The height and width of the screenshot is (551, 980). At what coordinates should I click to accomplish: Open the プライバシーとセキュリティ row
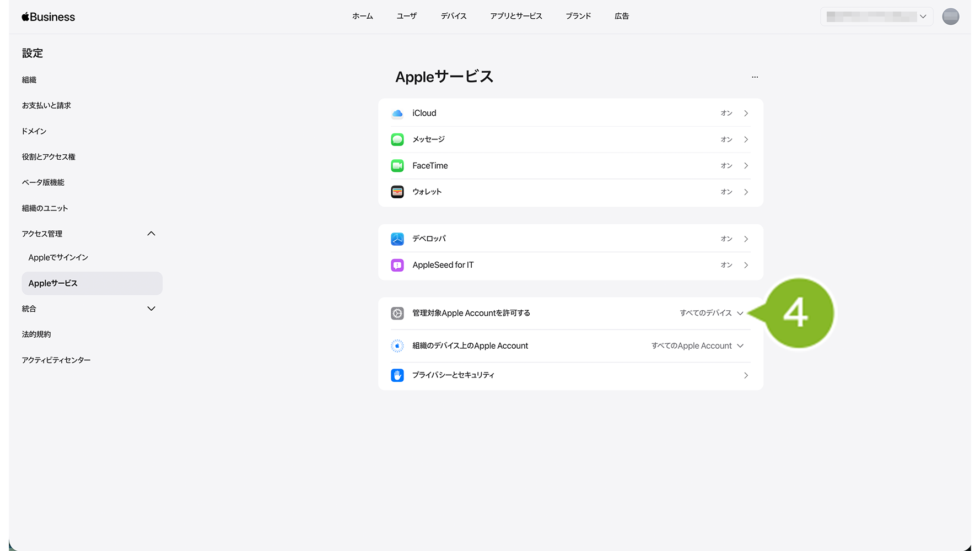point(570,375)
